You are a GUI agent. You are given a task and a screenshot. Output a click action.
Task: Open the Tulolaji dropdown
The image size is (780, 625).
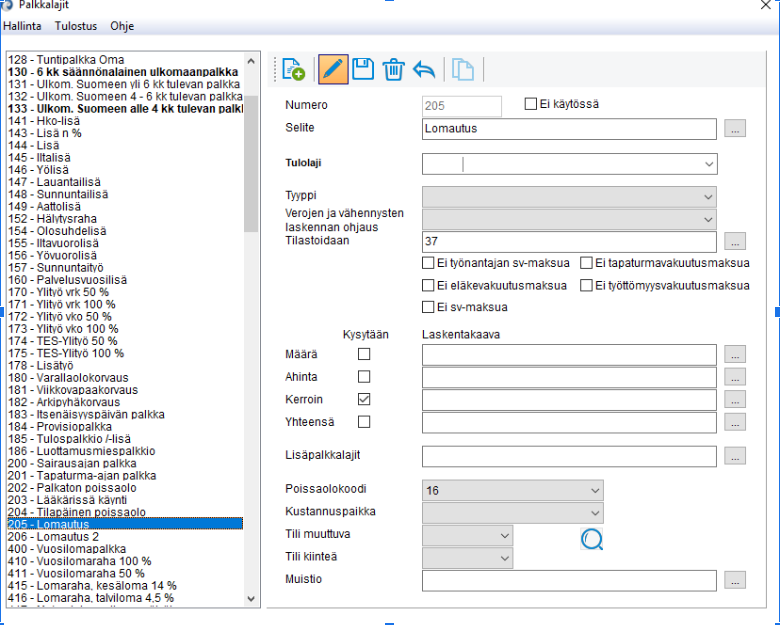tap(709, 164)
